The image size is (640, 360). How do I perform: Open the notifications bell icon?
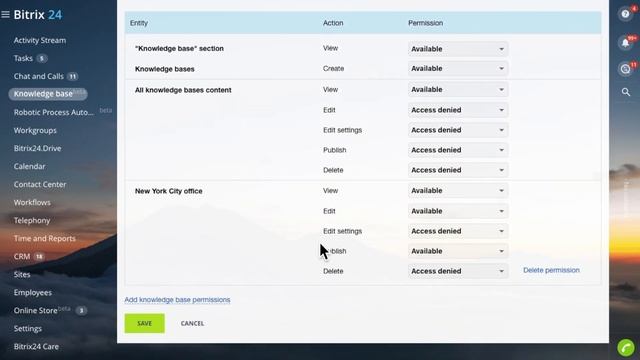pyautogui.click(x=625, y=43)
